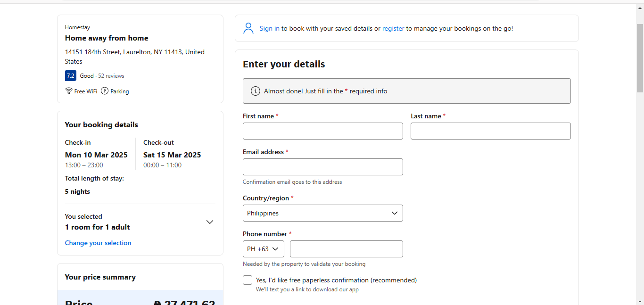Viewport: 644px width, 305px height.
Task: Click the Sign in link
Action: click(270, 28)
